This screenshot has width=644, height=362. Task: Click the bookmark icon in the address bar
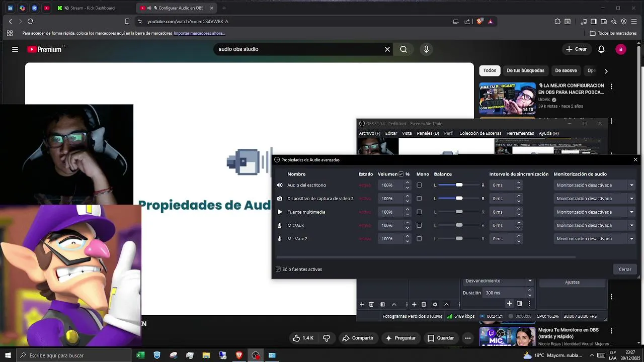tap(127, 21)
